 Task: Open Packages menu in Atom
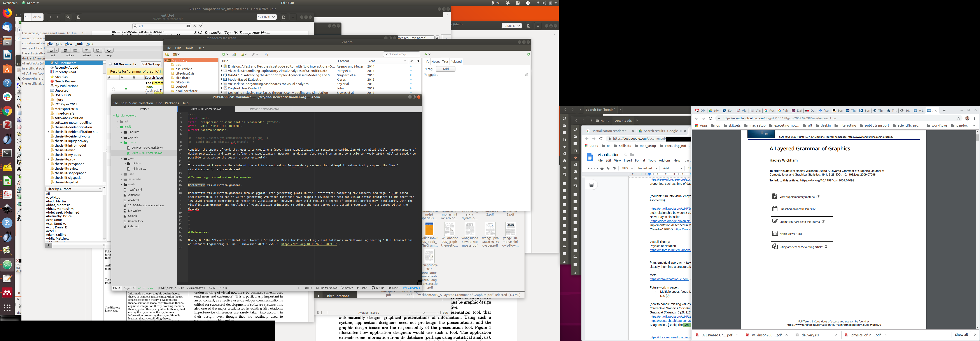point(171,103)
